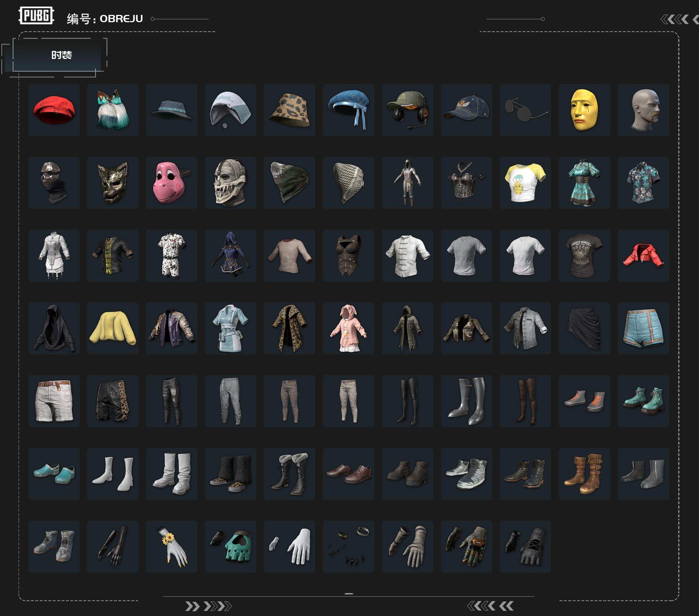Viewport: 699px width, 616px height.
Task: Select the dalmatian spotted outfit
Action: coord(171,255)
